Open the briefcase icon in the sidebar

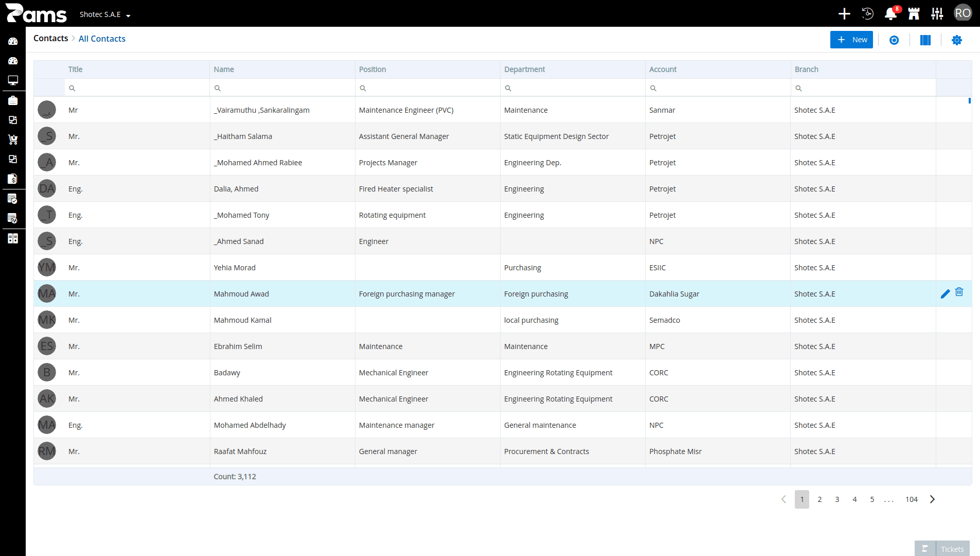13,100
